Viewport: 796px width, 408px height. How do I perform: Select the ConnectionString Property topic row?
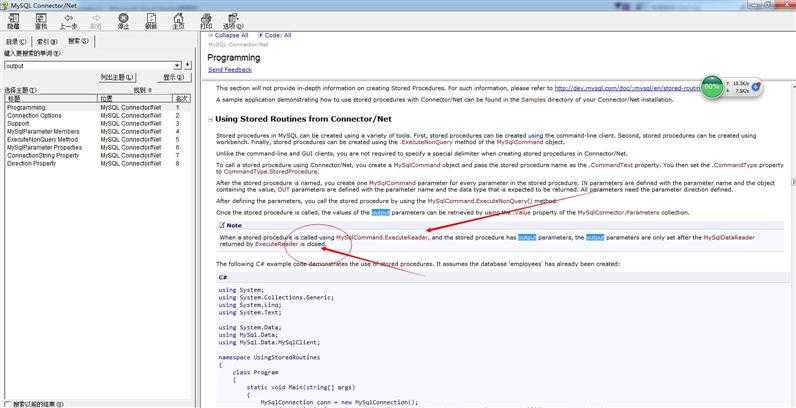tap(97, 155)
